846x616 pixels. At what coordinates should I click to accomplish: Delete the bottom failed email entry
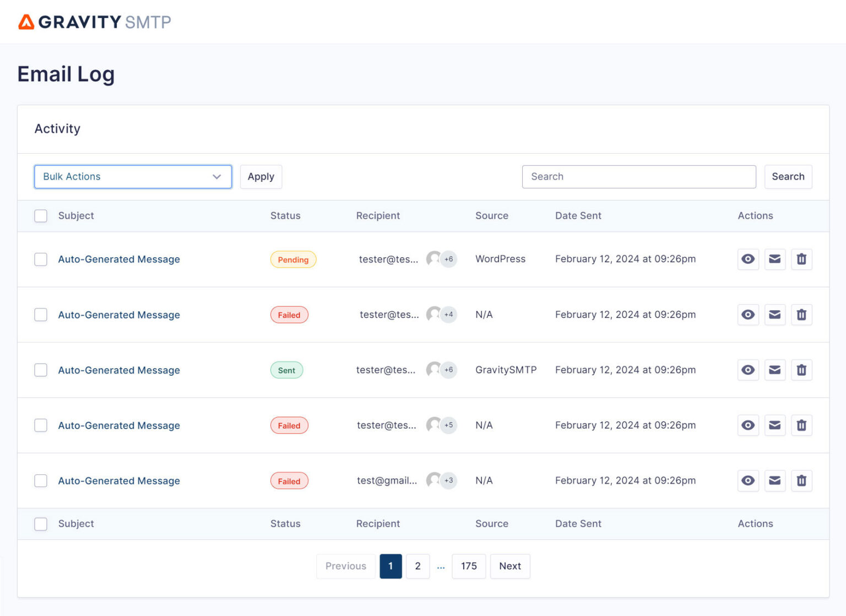pos(801,480)
